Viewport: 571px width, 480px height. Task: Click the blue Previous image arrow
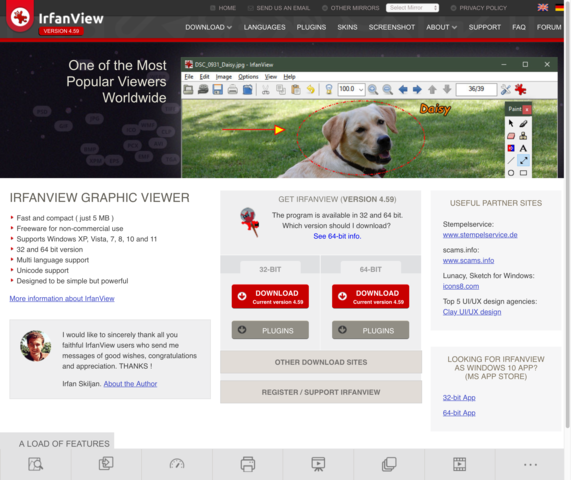[x=403, y=90]
